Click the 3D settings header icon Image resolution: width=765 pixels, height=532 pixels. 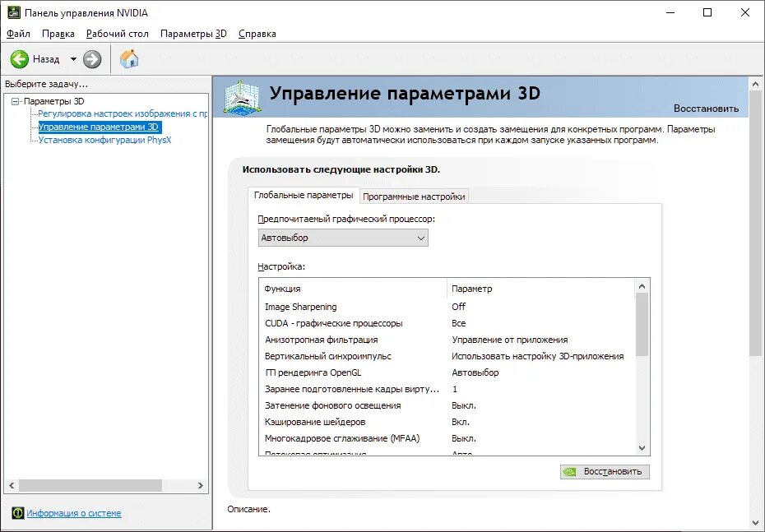tap(243, 98)
